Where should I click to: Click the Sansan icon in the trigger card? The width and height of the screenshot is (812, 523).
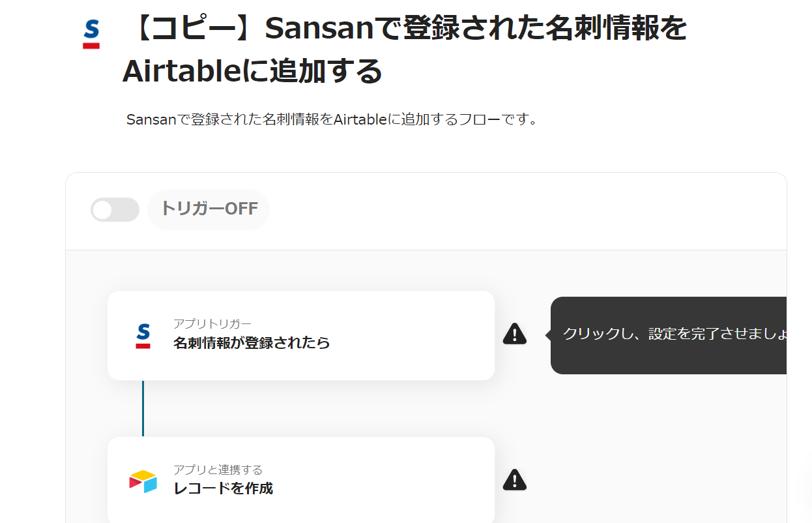[143, 336]
